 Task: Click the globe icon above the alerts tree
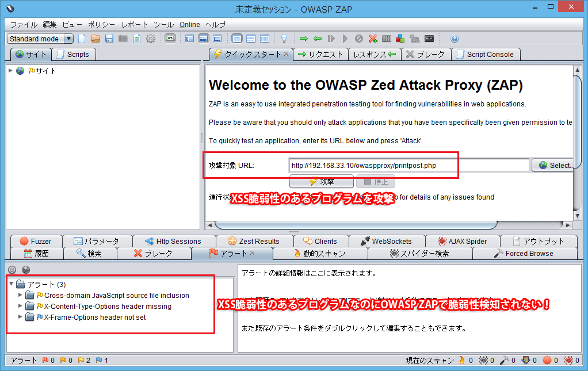coord(26,269)
